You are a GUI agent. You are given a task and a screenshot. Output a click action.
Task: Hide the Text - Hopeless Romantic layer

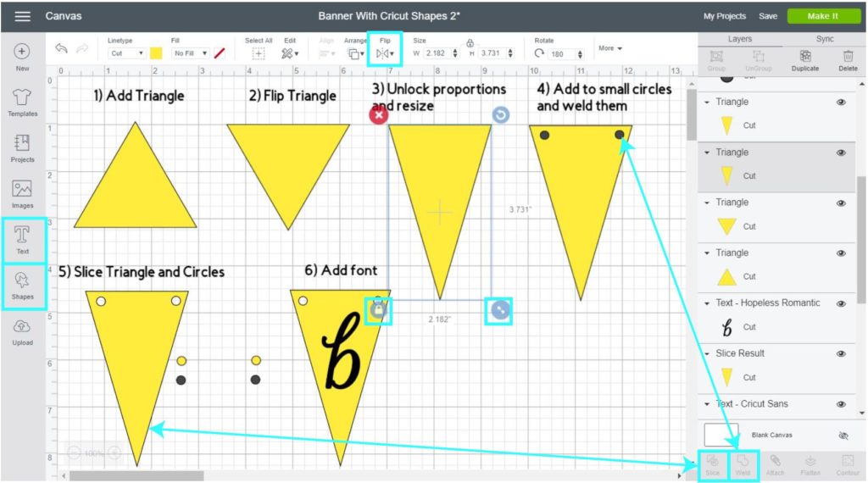(x=841, y=303)
